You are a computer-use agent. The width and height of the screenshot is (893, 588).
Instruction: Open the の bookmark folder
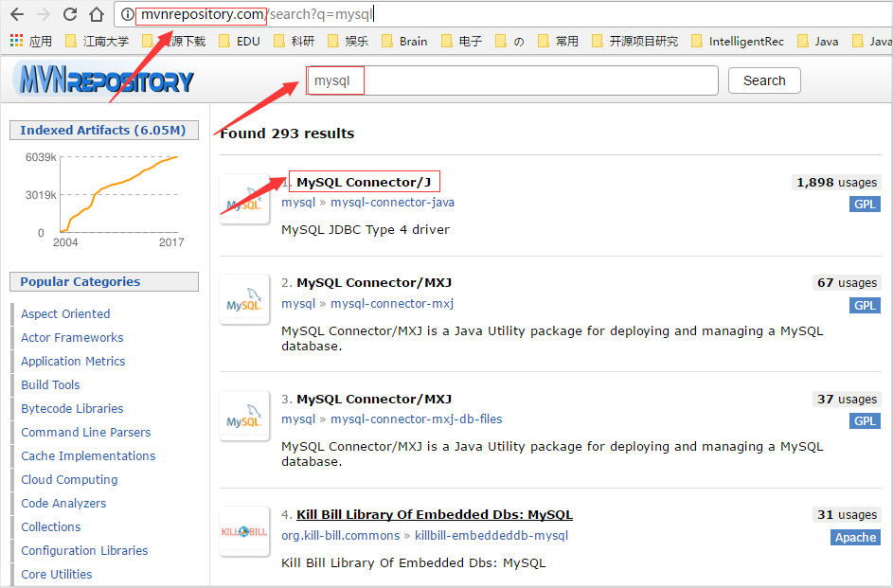click(x=509, y=41)
